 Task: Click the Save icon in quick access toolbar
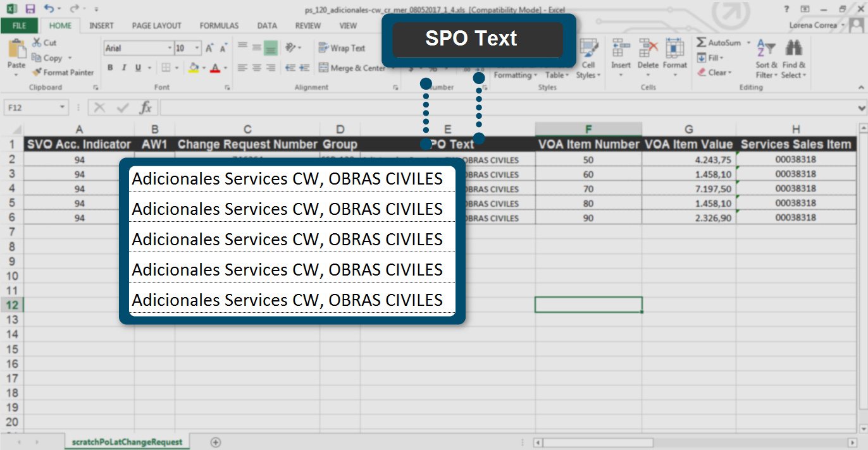tap(30, 9)
